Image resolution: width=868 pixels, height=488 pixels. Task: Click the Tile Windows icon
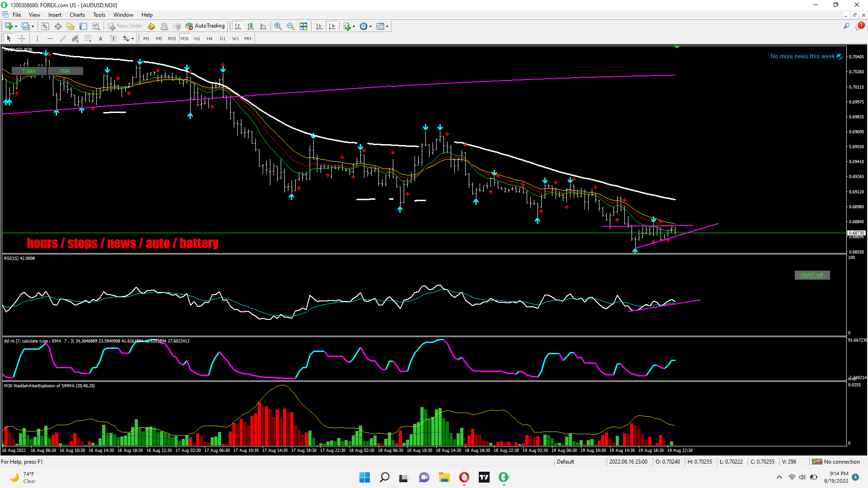303,26
